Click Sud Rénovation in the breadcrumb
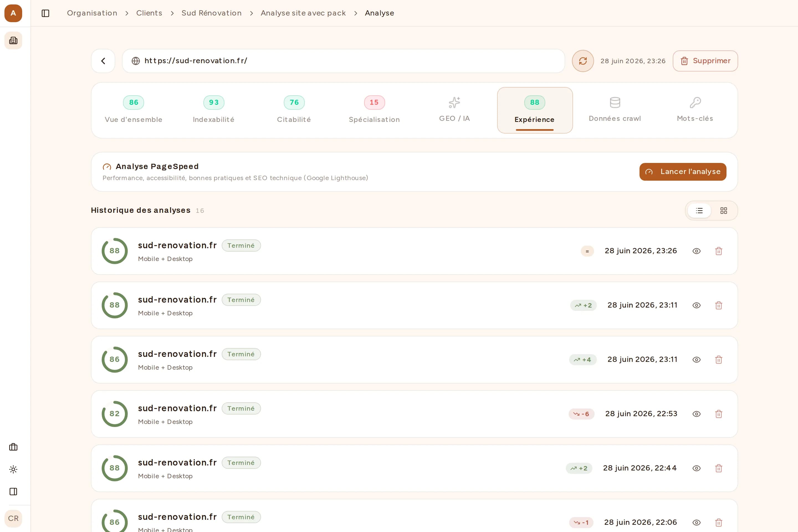This screenshot has height=532, width=798. [x=211, y=13]
